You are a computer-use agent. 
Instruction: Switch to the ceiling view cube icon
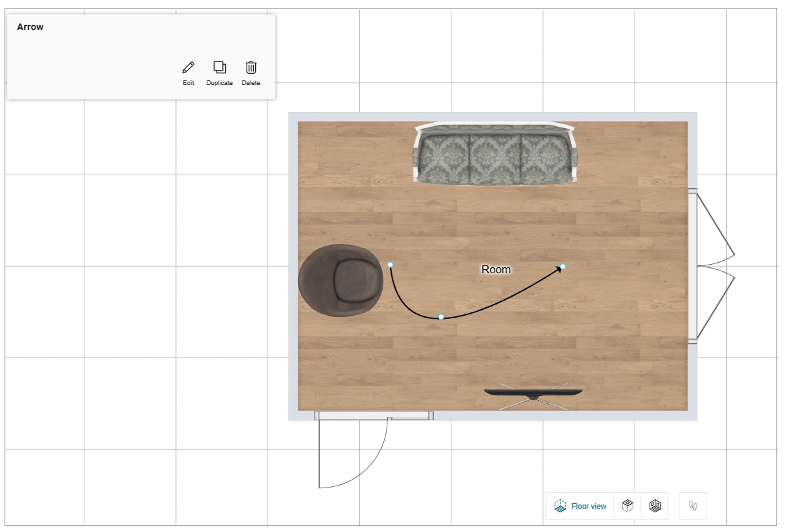627,506
